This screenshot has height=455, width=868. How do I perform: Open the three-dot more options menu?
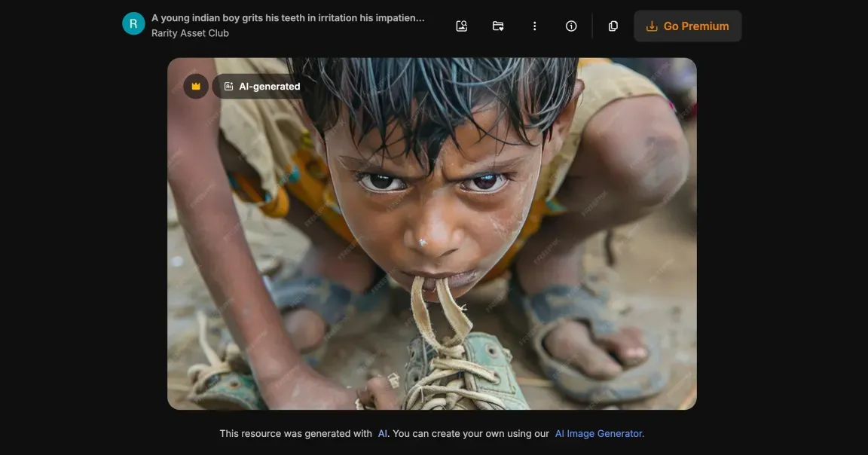534,26
